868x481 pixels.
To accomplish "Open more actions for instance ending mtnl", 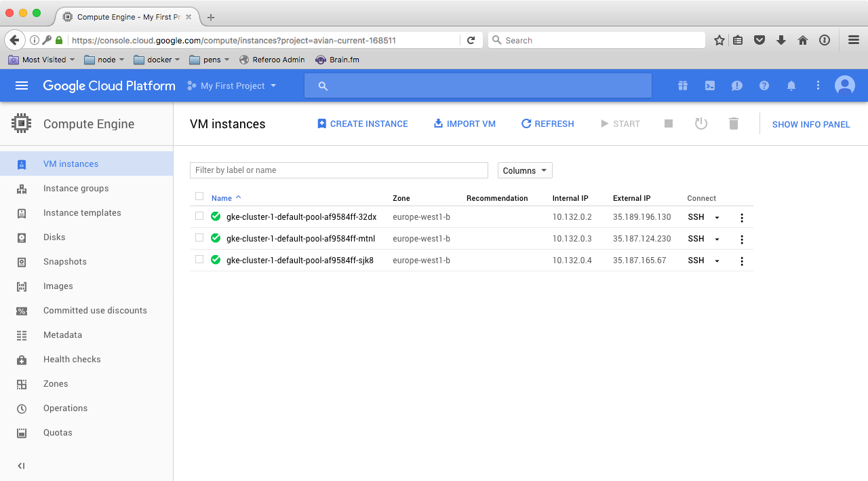I will pyautogui.click(x=742, y=239).
